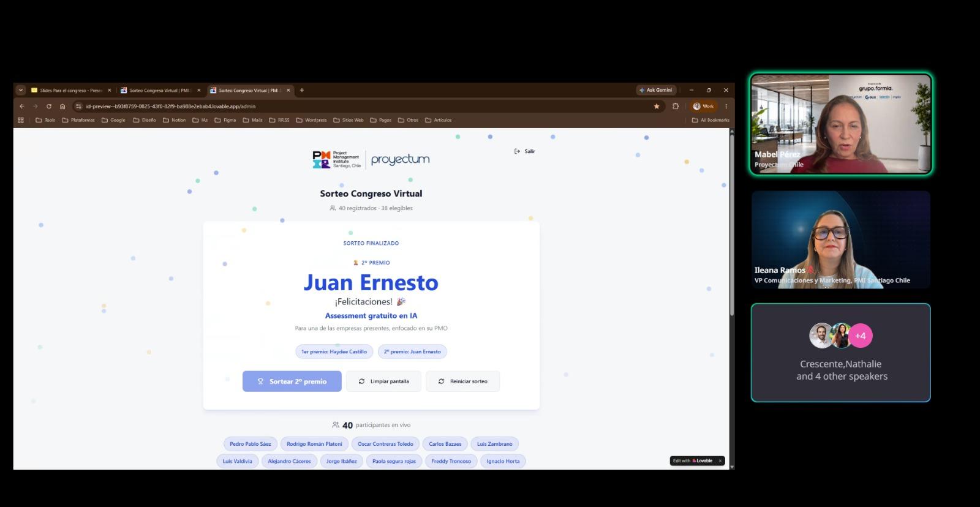This screenshot has height=507, width=980.
Task: Select the Jorge Ibáñez participant chip
Action: tap(342, 461)
